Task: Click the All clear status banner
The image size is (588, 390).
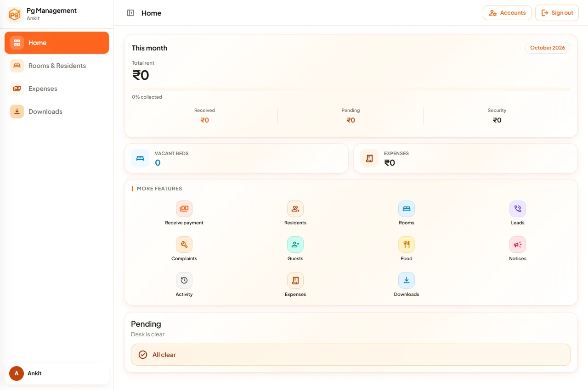Action: [x=351, y=355]
